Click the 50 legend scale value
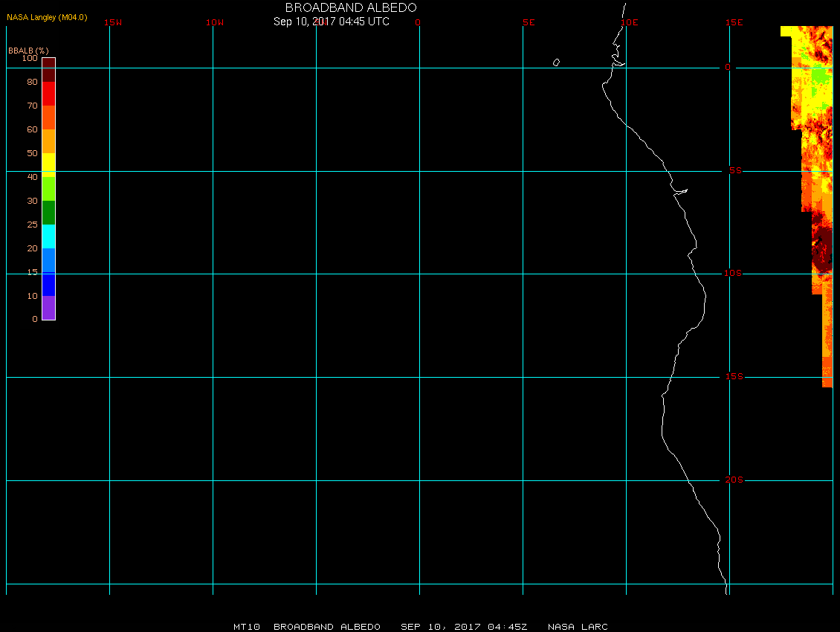 pos(33,153)
